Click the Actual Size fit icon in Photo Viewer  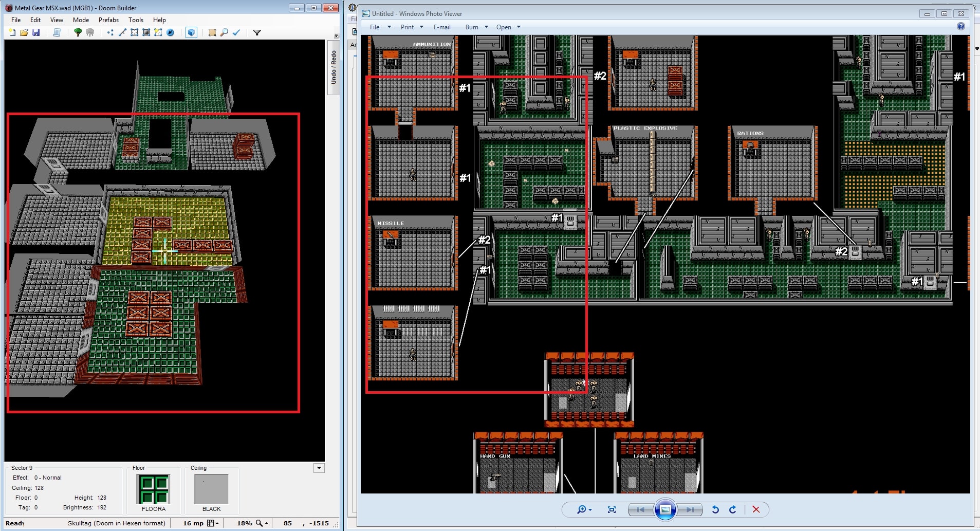tap(612, 509)
